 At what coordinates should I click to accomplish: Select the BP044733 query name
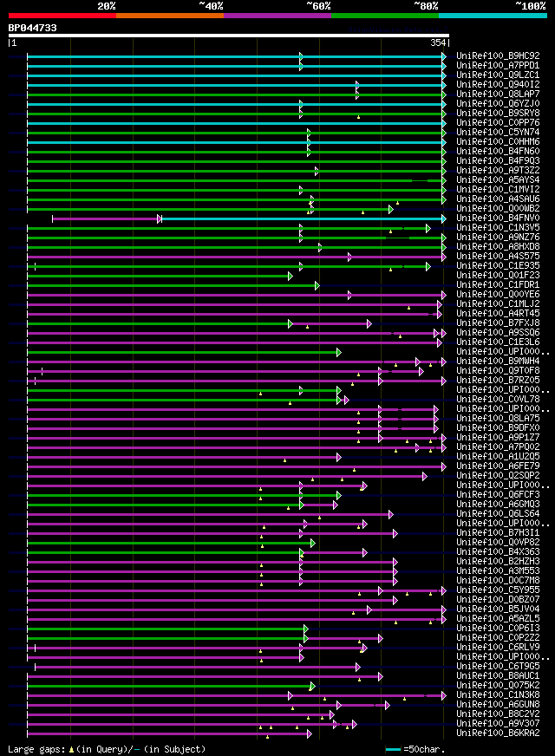32,28
